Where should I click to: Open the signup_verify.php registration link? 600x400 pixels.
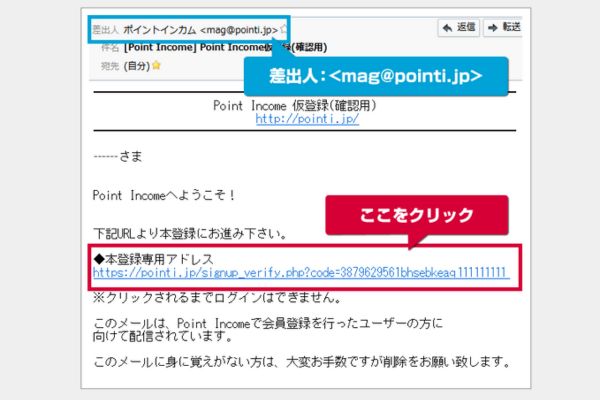(x=301, y=273)
